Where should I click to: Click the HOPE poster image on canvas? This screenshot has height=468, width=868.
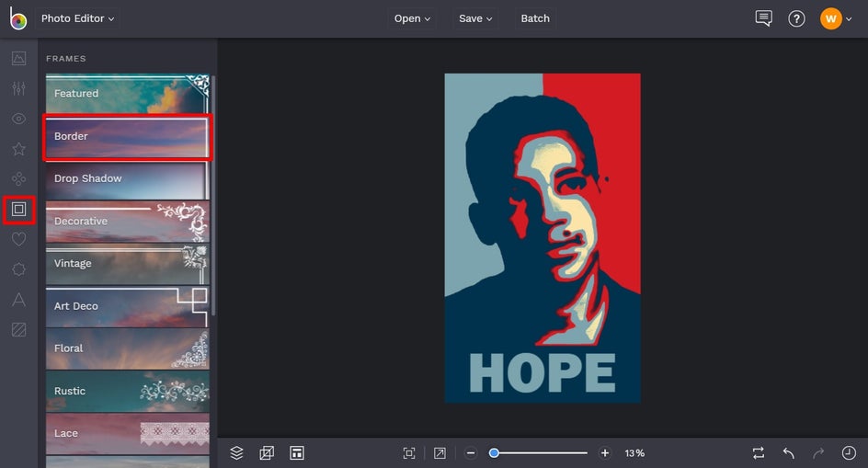click(542, 238)
